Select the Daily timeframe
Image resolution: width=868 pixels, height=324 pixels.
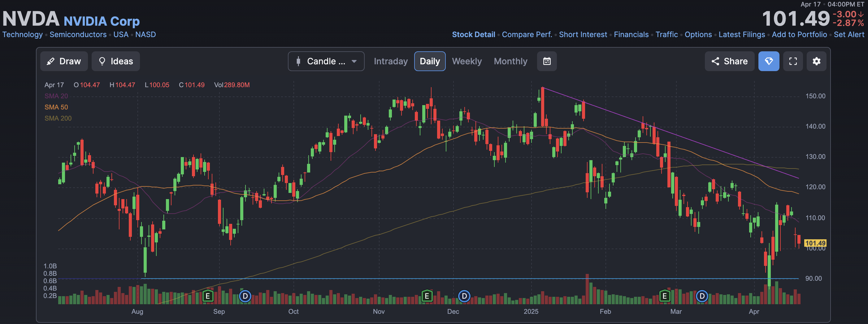[x=430, y=61]
